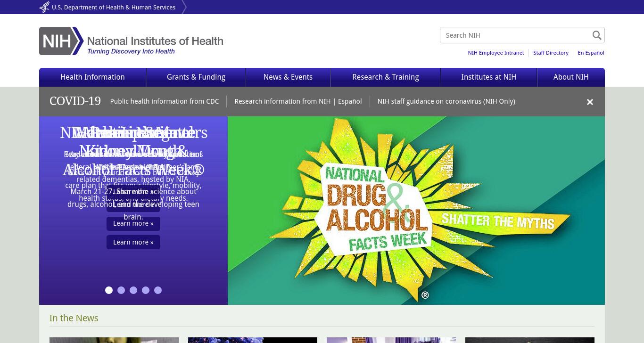Switch to En Español

tap(591, 53)
